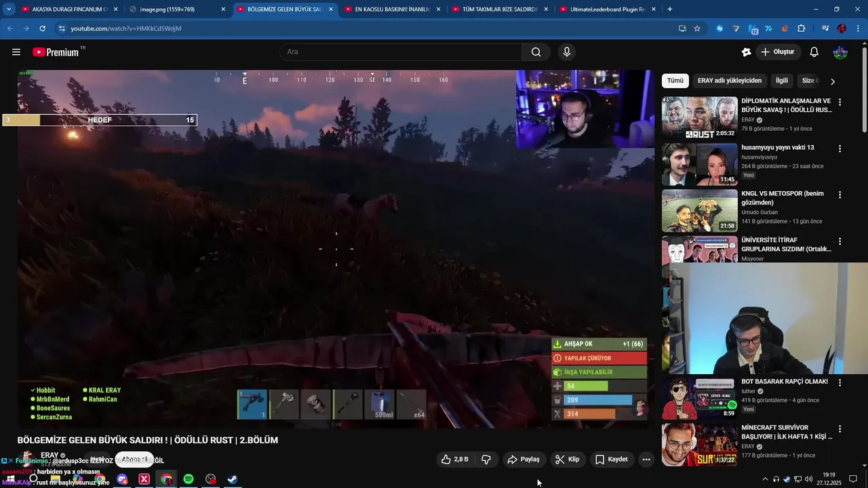This screenshot has width=868, height=488.
Task: Go back in browser history
Action: click(x=9, y=28)
